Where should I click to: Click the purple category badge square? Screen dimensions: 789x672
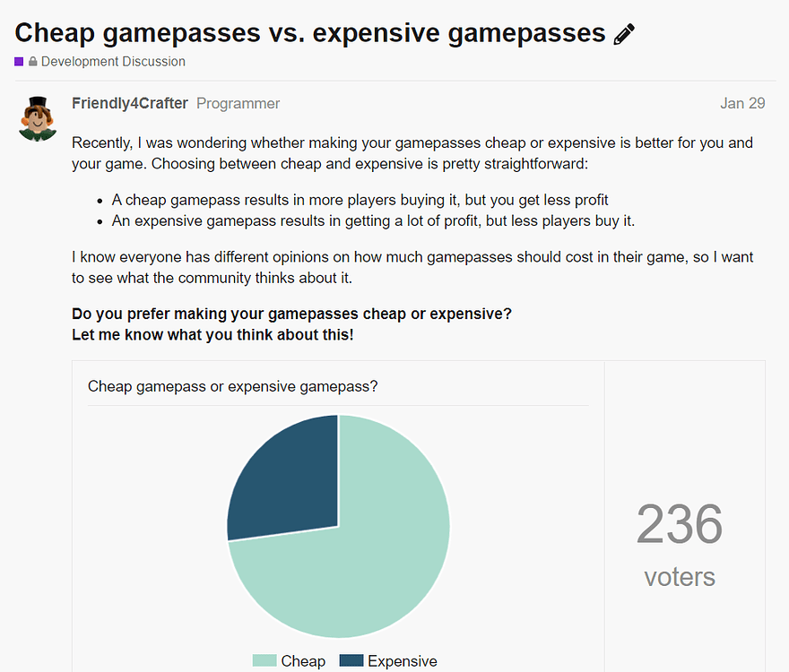tap(18, 61)
